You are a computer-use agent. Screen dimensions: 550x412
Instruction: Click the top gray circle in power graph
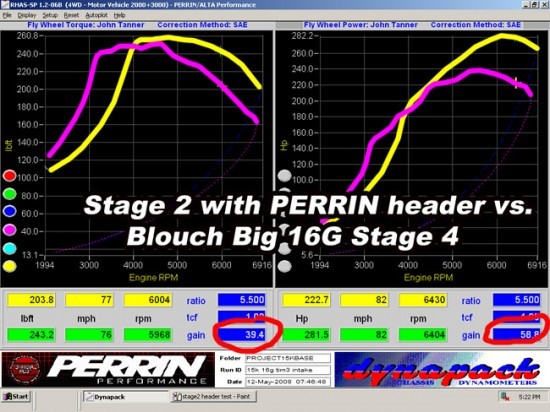284,176
